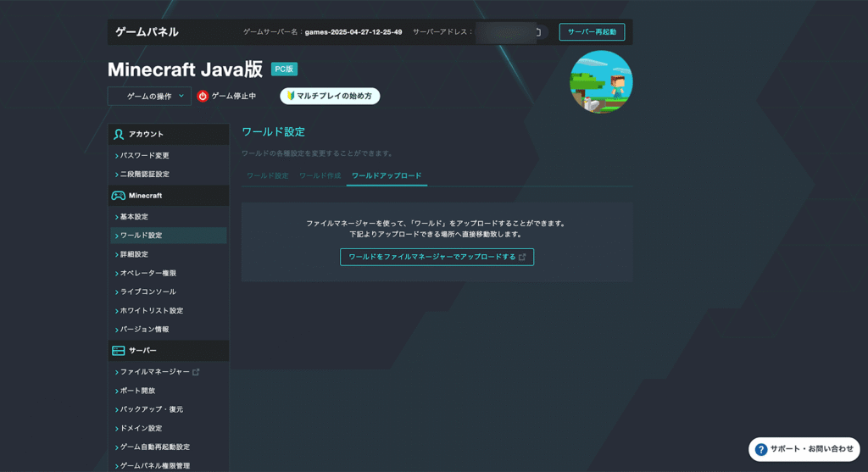Select the ワールドアップロード tab
The image size is (868, 472).
coord(387,176)
